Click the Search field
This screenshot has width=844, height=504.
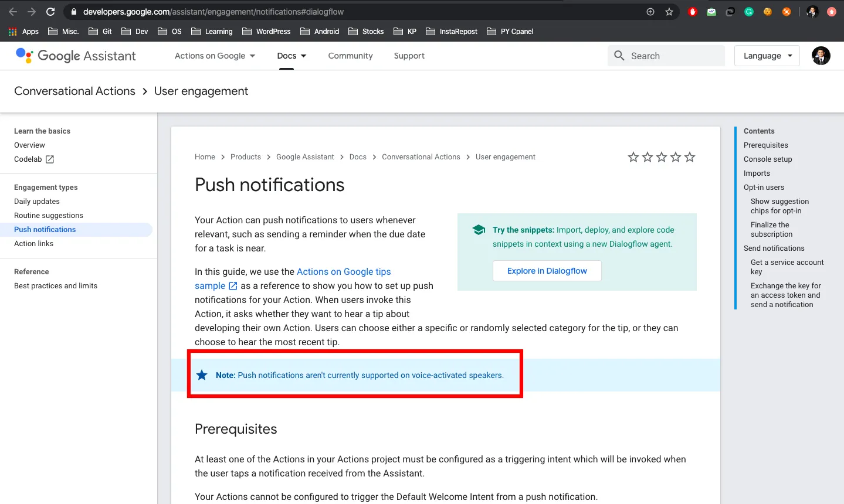(666, 56)
